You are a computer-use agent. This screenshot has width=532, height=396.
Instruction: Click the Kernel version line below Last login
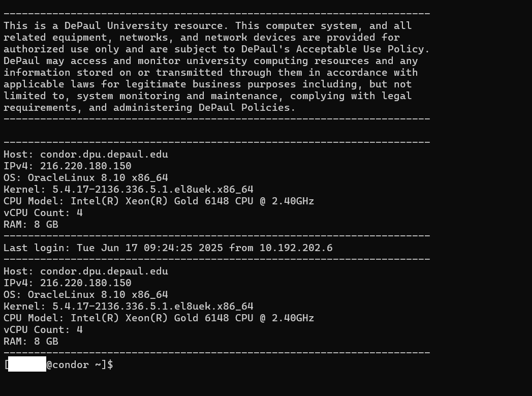pos(128,307)
